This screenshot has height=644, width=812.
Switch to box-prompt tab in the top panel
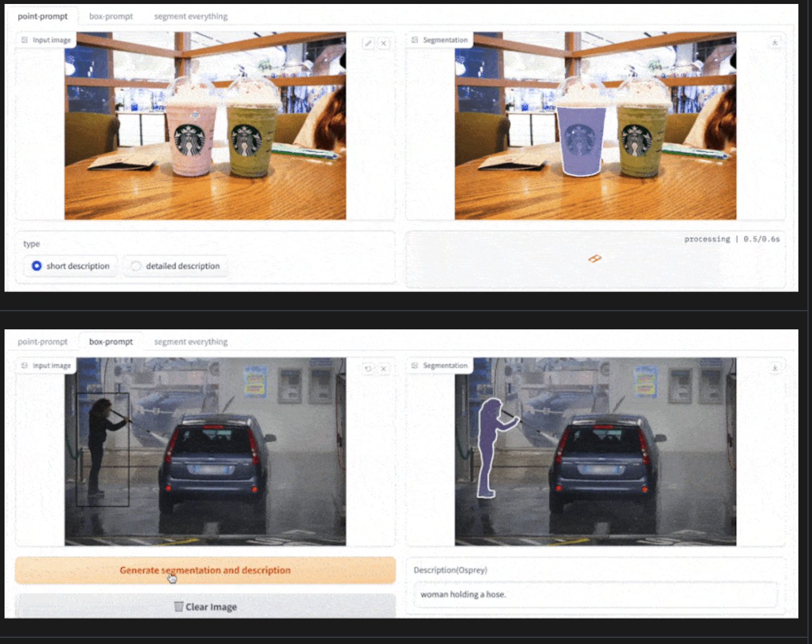[x=111, y=16]
